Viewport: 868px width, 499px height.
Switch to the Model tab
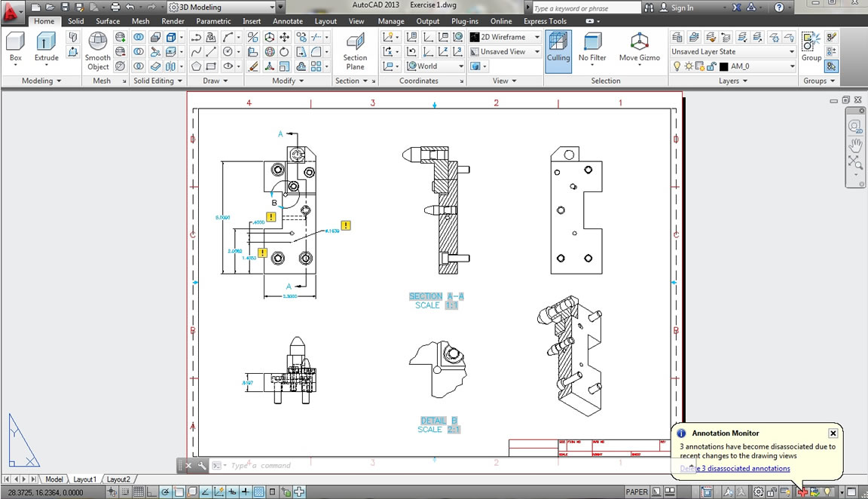pos(53,479)
